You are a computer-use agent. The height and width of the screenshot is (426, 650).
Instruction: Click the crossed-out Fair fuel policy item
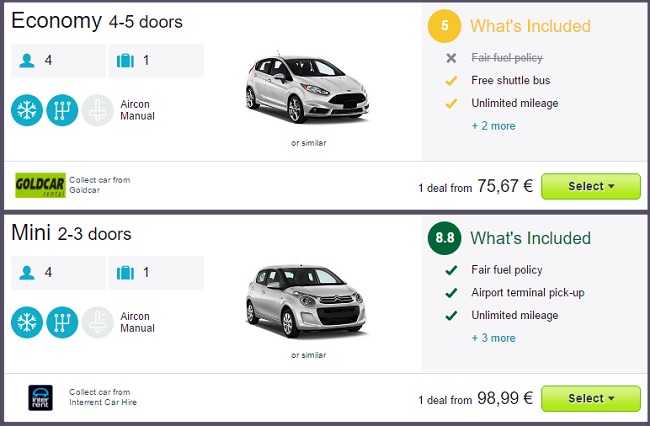(507, 58)
